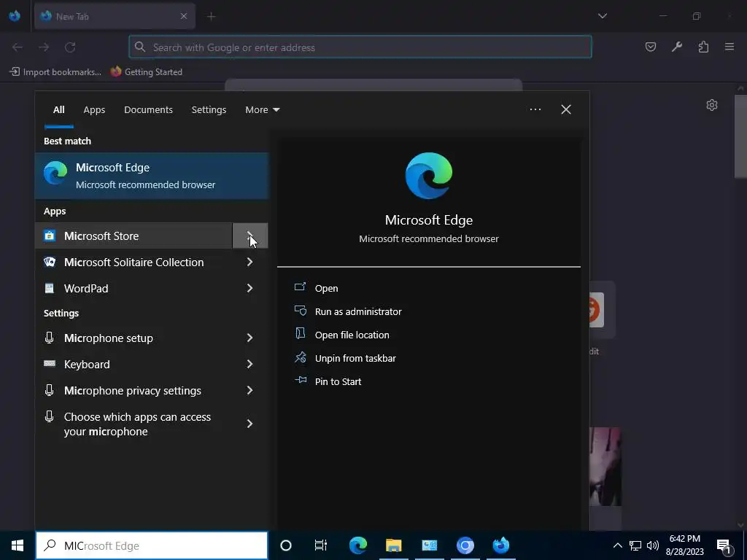Focus the browser address bar
This screenshot has height=560, width=747.
pos(360,47)
